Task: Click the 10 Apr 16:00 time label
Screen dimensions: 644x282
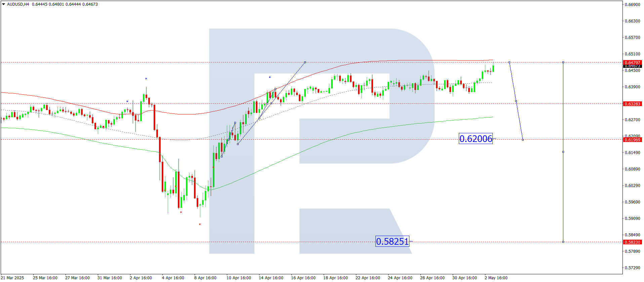Action: coord(239,278)
